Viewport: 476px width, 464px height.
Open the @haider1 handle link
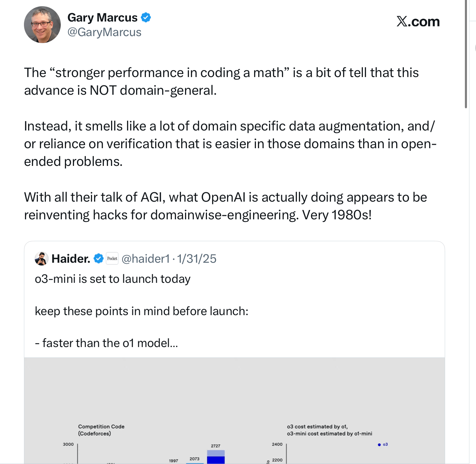click(x=146, y=259)
